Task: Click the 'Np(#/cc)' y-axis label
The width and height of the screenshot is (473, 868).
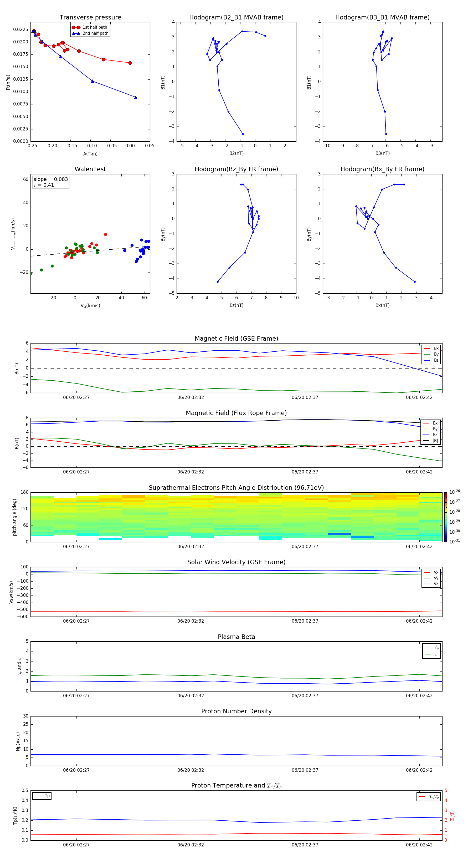Action: [x=18, y=741]
